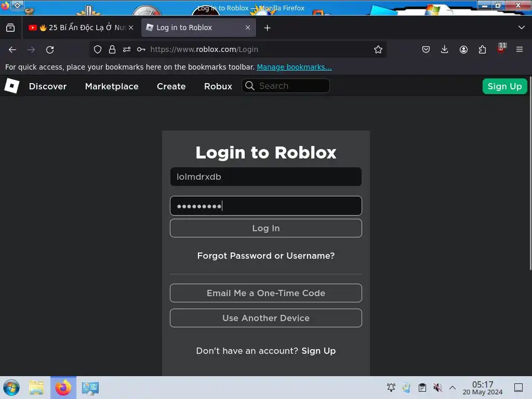The image size is (532, 399).
Task: Open notifications bell in the tray
Action: pos(391,388)
